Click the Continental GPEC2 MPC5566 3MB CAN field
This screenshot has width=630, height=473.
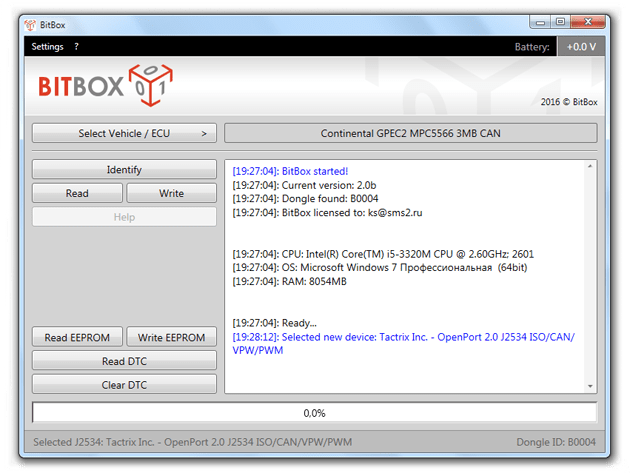410,133
